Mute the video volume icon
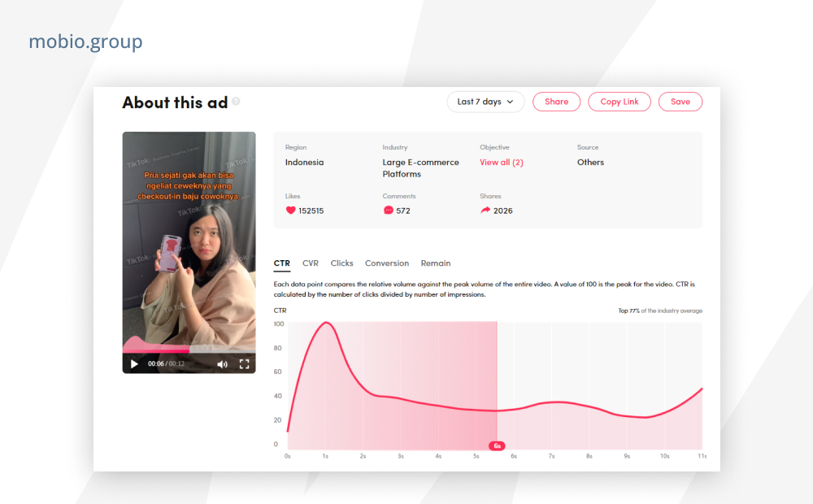Viewport: 813px width, 504px height. click(223, 364)
